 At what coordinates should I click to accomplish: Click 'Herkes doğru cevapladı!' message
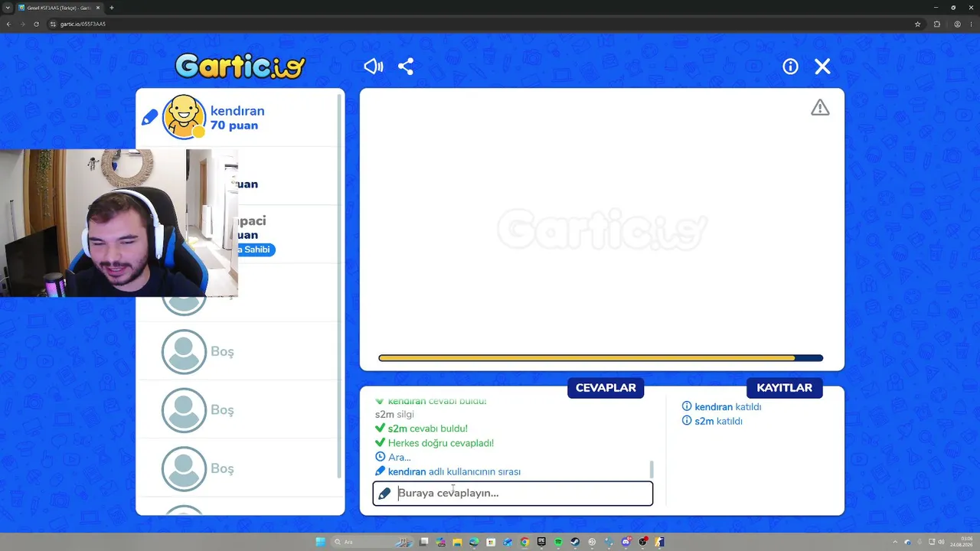click(x=434, y=443)
